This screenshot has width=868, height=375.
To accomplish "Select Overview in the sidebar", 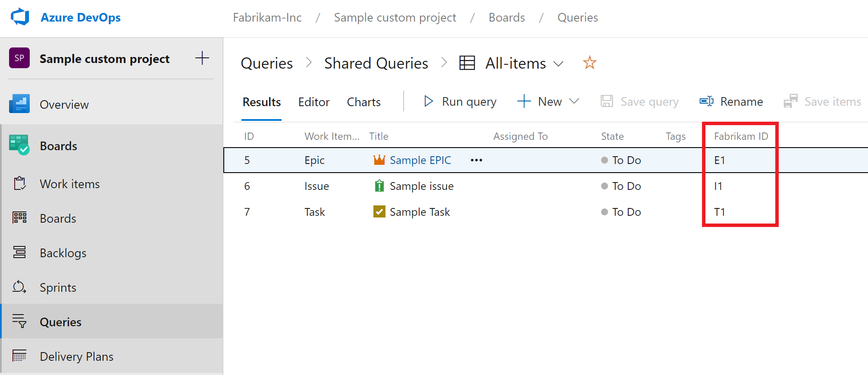I will [x=64, y=104].
